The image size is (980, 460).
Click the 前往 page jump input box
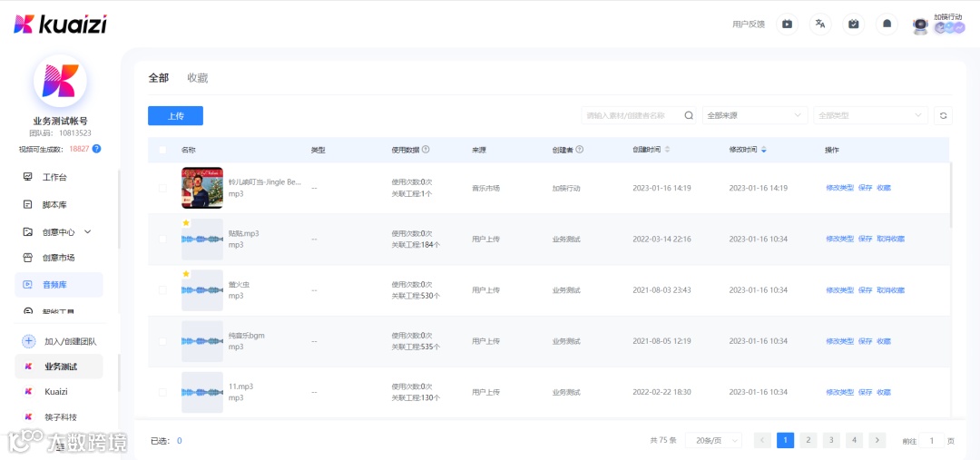[x=933, y=440]
